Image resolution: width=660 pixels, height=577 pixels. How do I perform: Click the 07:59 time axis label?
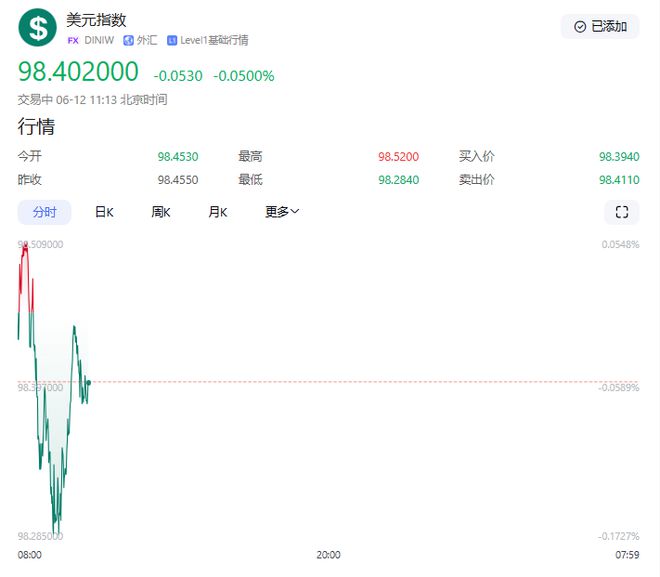click(627, 555)
